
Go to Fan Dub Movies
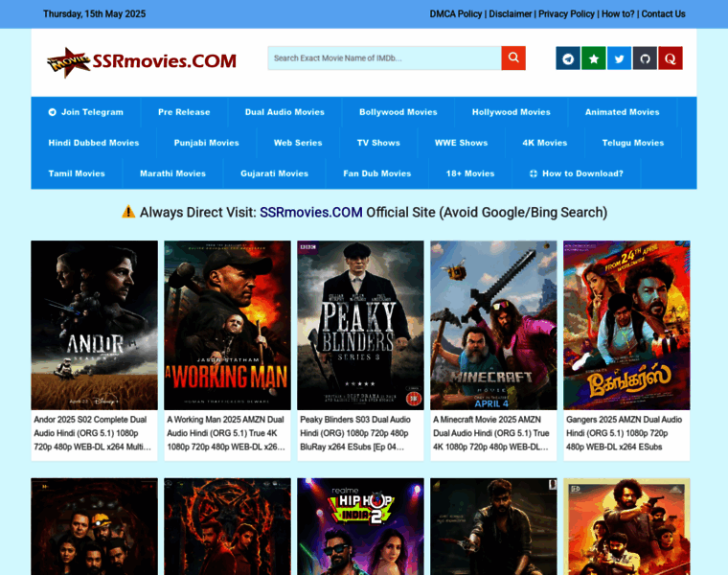coord(377,173)
